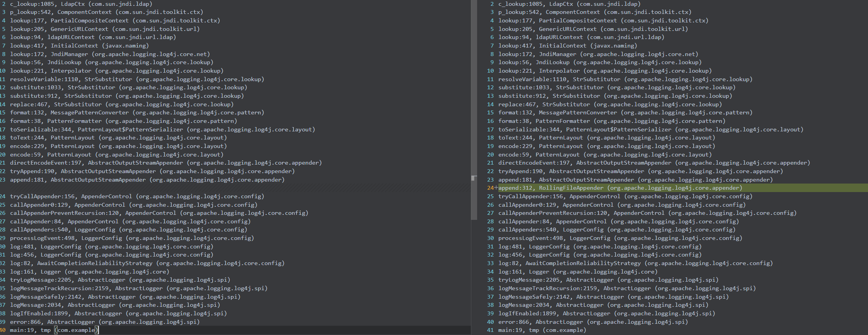Click callAppenderPreventRecursion:120 line in left pane
The width and height of the screenshot is (868, 335).
pos(159,213)
